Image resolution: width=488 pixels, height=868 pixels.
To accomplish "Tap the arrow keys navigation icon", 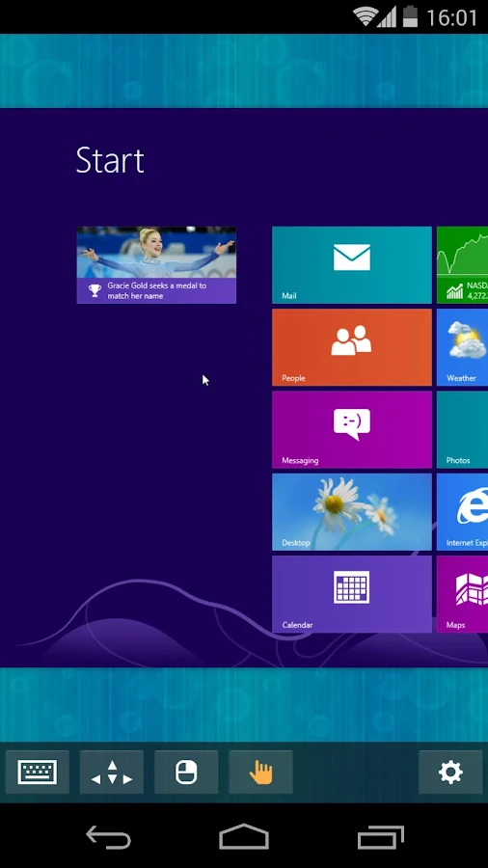I will click(x=112, y=772).
